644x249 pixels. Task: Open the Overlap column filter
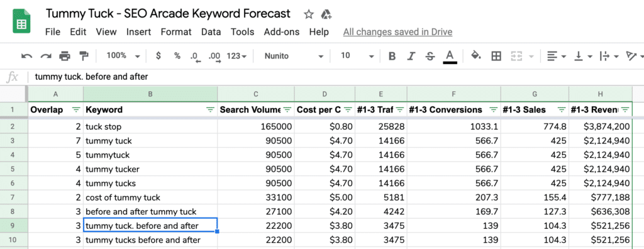(x=76, y=109)
